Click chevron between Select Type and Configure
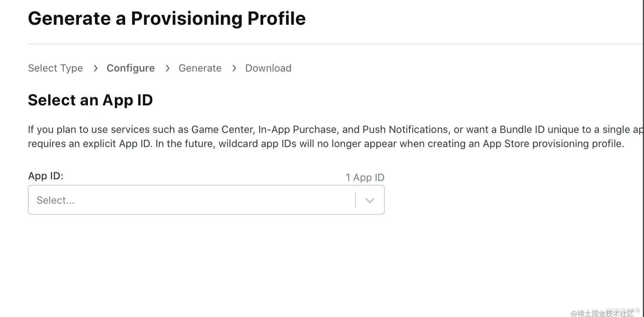The image size is (644, 317). (95, 68)
